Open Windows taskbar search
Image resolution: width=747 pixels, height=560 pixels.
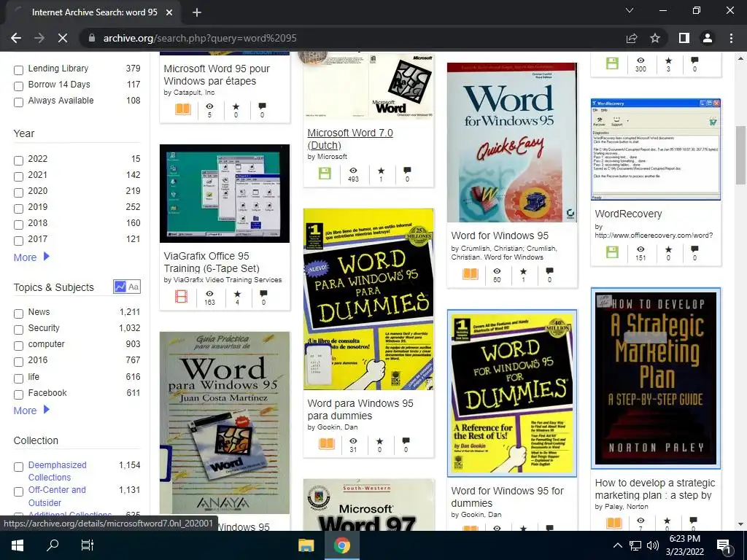pos(53,545)
